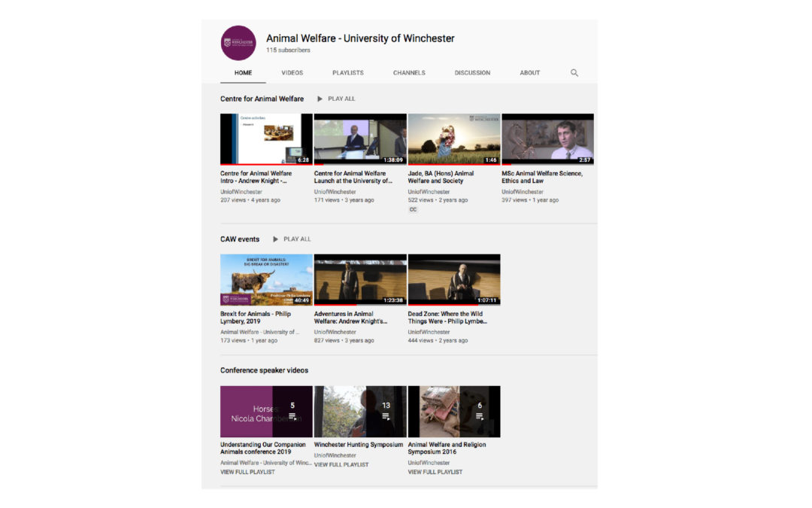
Task: Click title 'Centre for Animal Welfare Launch at the University'
Action: point(353,178)
